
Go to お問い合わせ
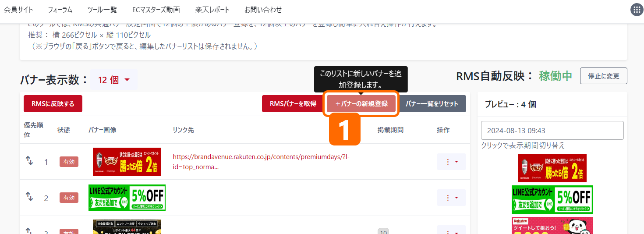tap(263, 10)
